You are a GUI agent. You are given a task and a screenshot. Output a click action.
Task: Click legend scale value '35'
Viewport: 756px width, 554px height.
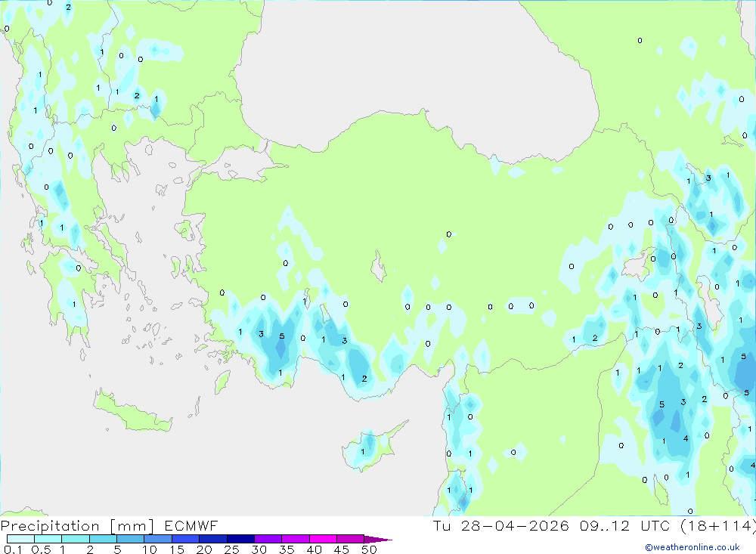coord(287,549)
